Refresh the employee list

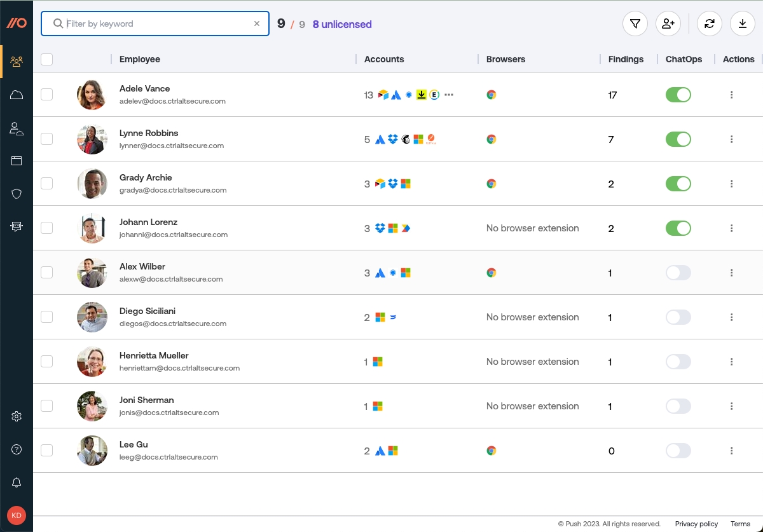click(709, 24)
